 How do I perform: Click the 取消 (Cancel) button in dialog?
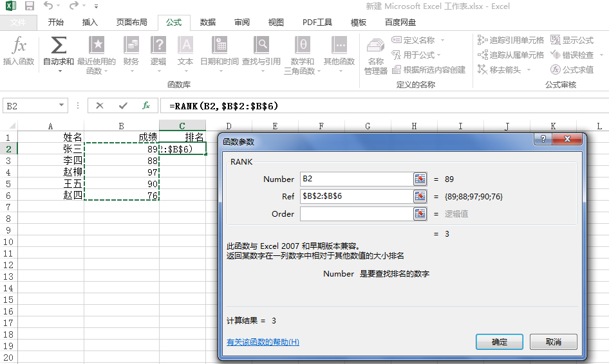(553, 342)
